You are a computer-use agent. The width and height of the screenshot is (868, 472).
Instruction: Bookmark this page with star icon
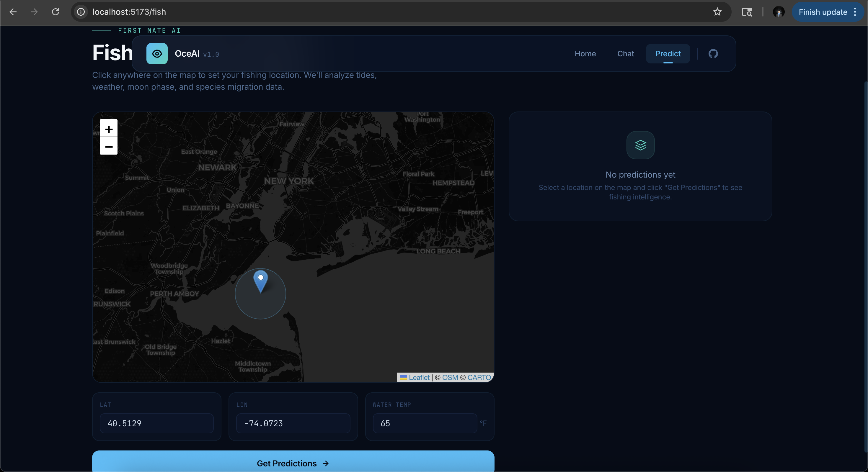717,12
